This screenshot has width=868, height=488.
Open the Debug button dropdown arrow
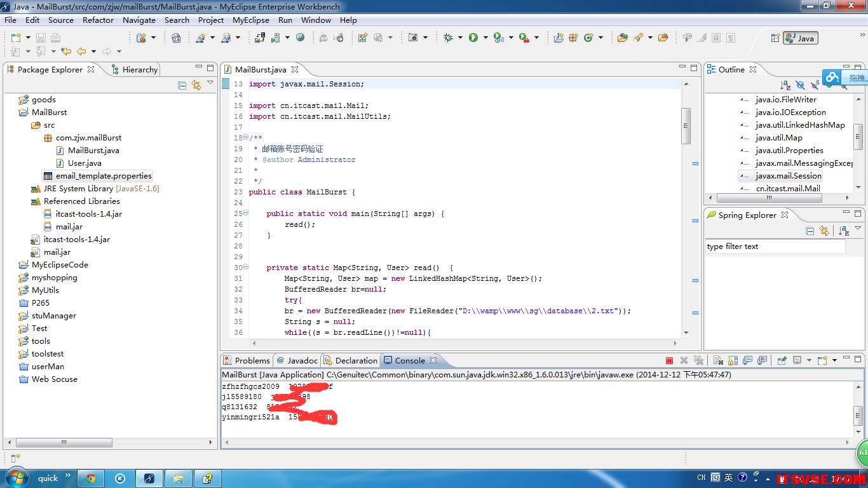pyautogui.click(x=460, y=38)
